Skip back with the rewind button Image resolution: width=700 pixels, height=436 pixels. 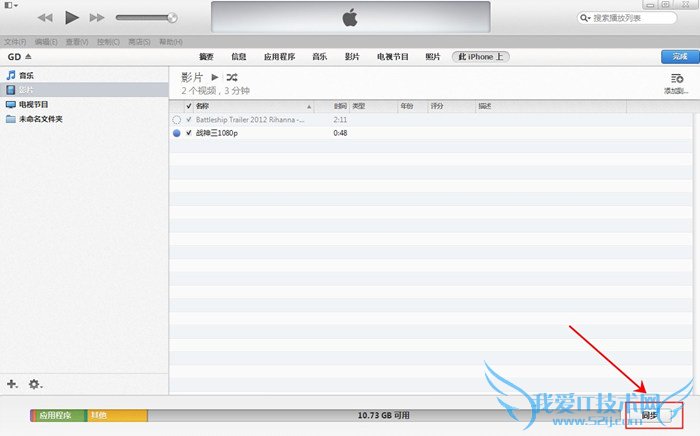pos(45,17)
